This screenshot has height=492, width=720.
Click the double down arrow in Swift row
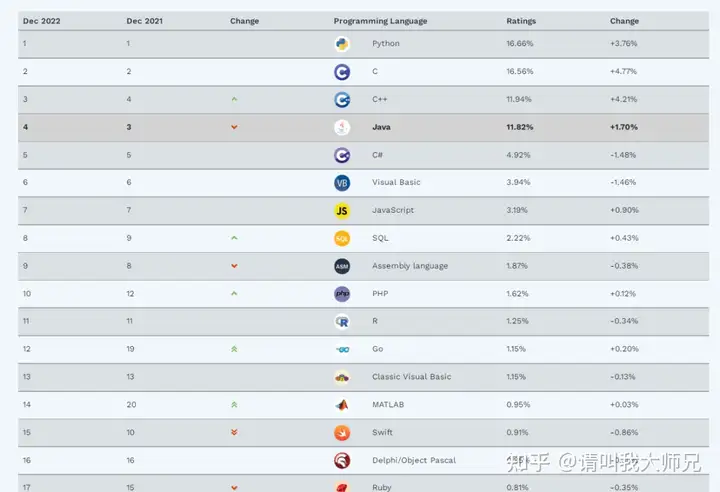tap(234, 432)
